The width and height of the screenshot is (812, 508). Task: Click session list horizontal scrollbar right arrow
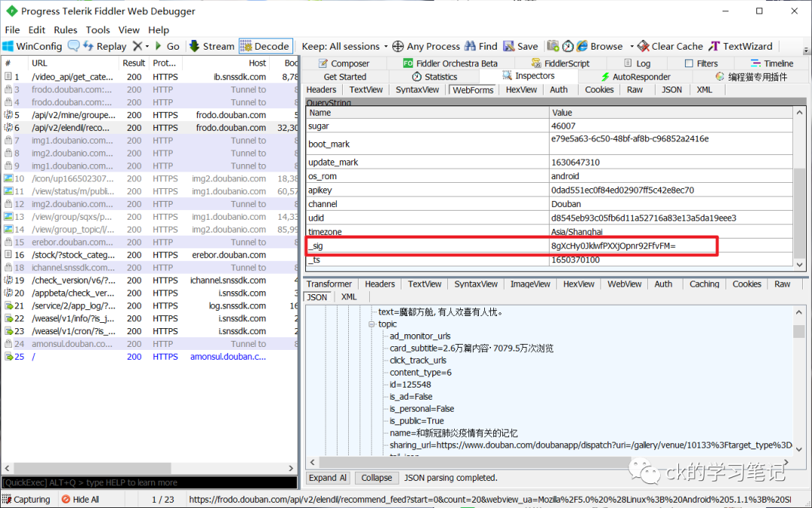coord(291,468)
